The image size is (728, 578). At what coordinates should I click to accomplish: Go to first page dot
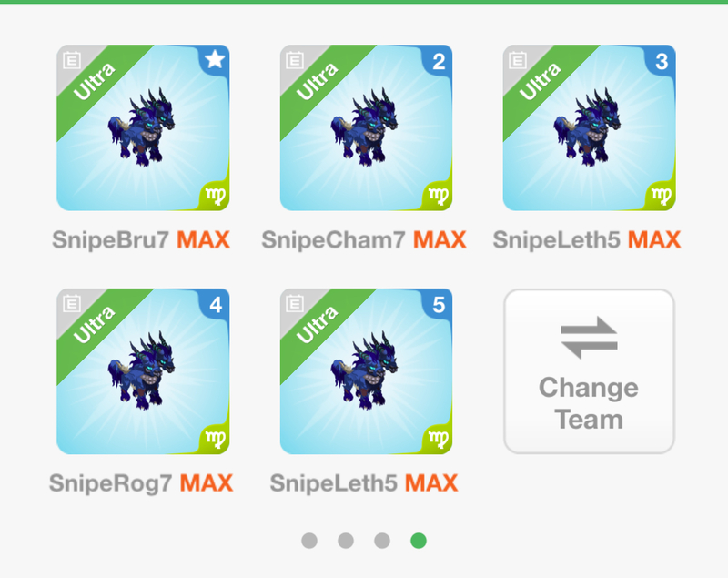pyautogui.click(x=309, y=541)
